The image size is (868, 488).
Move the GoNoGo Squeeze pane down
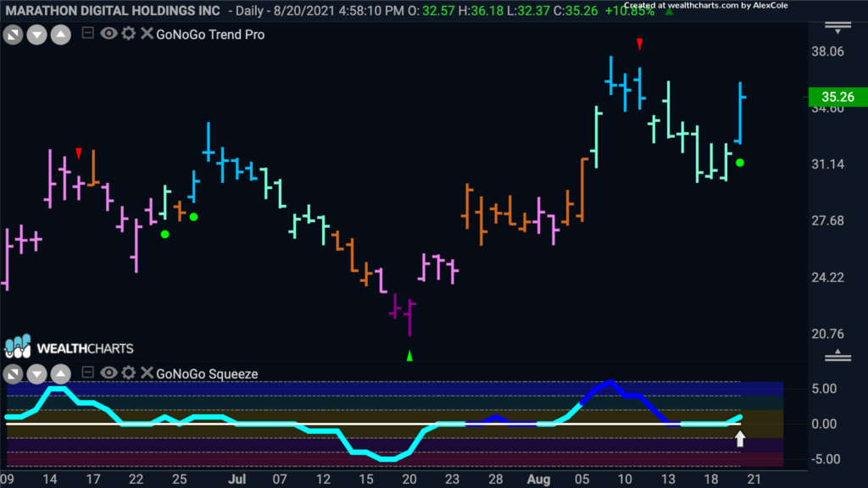click(x=37, y=374)
